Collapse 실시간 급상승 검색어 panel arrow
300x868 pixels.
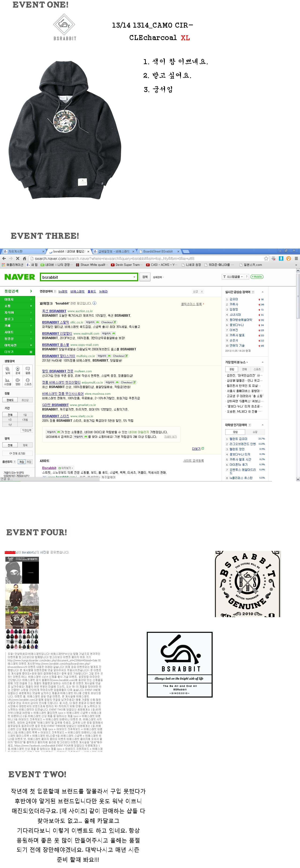[x=262, y=292]
